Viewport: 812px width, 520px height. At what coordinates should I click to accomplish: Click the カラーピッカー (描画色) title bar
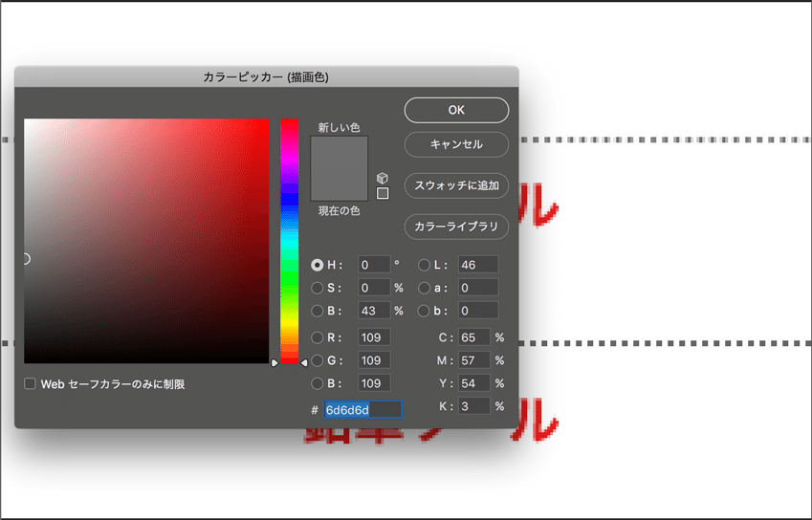[x=267, y=77]
